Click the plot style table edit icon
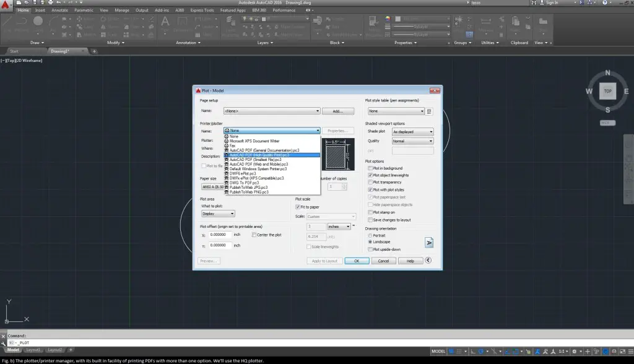 [x=429, y=111]
